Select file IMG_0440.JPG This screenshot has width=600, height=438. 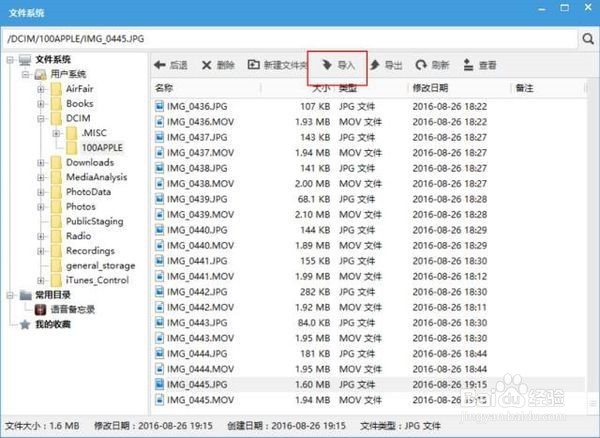pos(197,230)
